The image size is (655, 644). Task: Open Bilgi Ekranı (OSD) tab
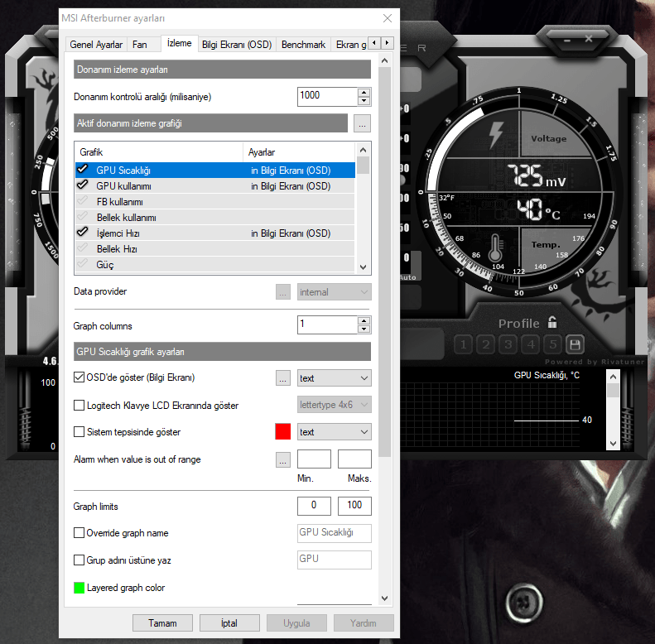(237, 45)
